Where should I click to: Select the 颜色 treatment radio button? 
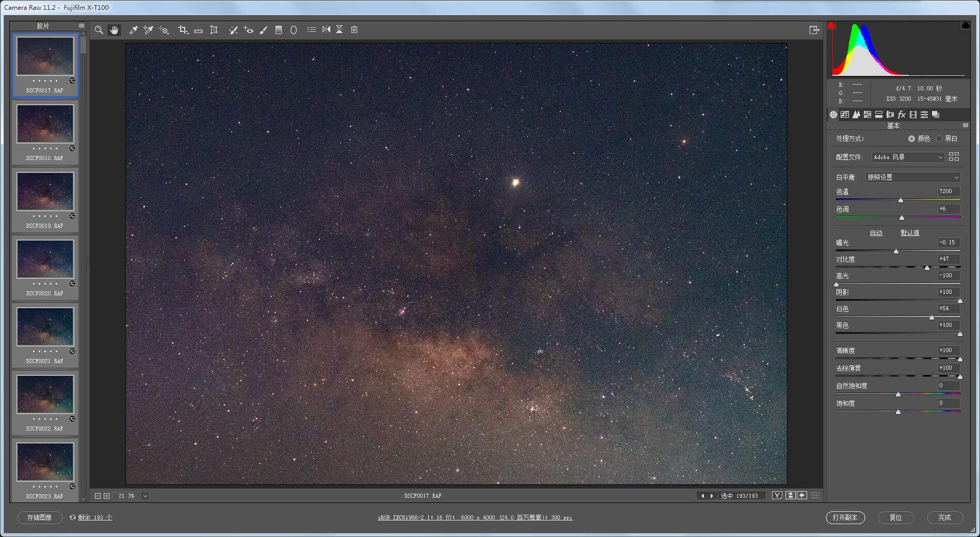pyautogui.click(x=911, y=139)
